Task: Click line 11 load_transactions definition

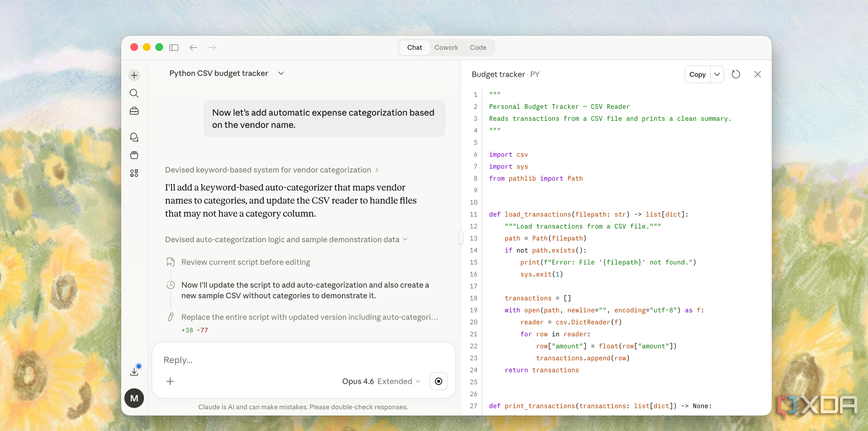Action: point(588,214)
